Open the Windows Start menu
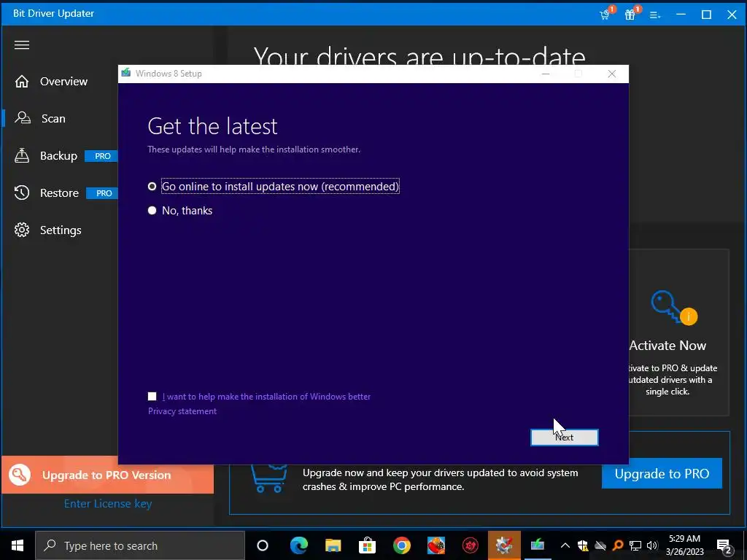Image resolution: width=747 pixels, height=560 pixels. pyautogui.click(x=18, y=545)
